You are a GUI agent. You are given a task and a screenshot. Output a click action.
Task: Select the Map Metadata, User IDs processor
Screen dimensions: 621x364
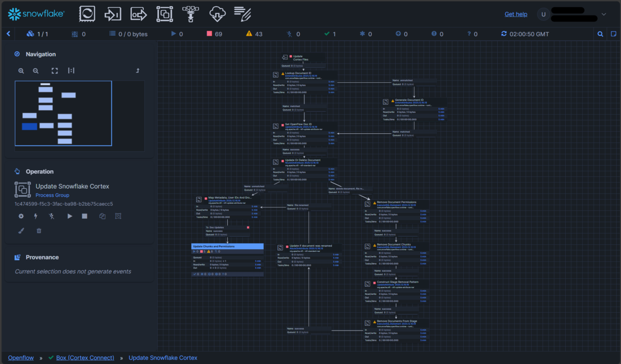[x=227, y=208]
